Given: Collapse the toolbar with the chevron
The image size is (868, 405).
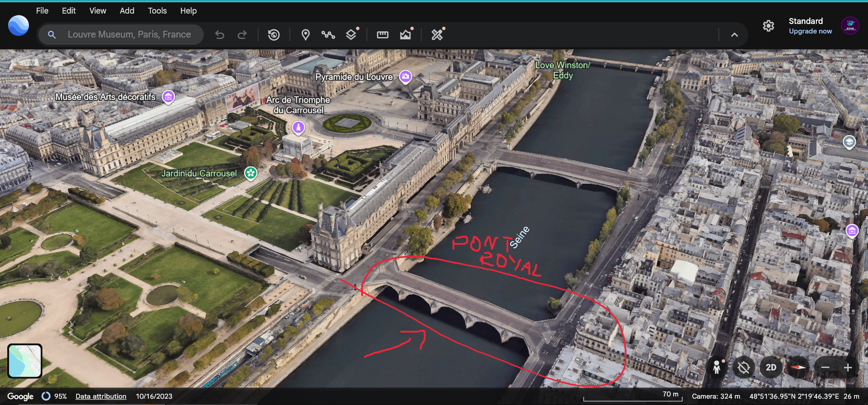Looking at the screenshot, I should tap(734, 35).
